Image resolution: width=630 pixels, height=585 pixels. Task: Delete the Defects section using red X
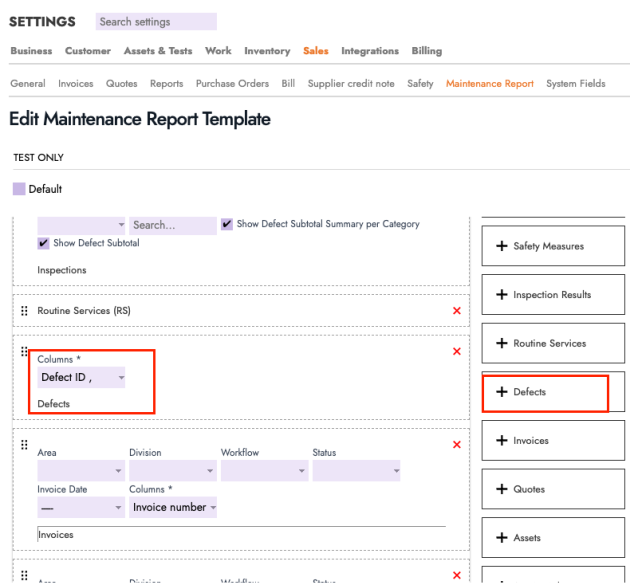click(457, 351)
